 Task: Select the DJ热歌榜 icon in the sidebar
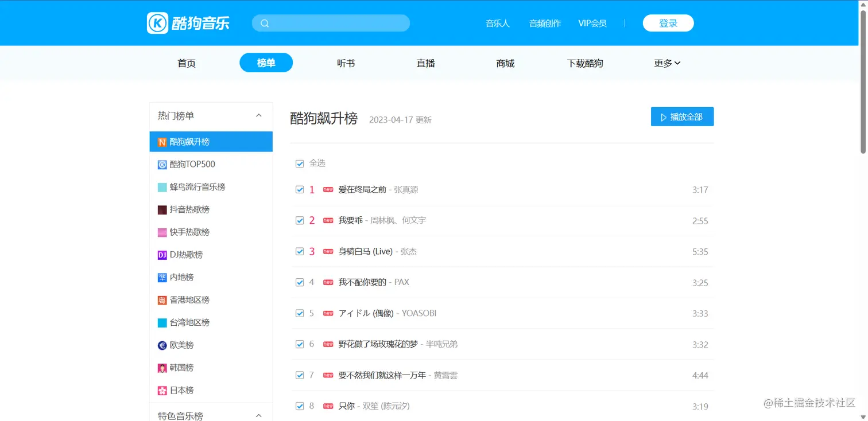click(162, 255)
